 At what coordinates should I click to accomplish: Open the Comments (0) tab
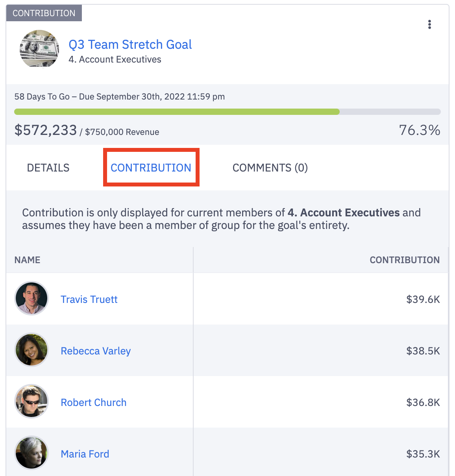tap(270, 168)
